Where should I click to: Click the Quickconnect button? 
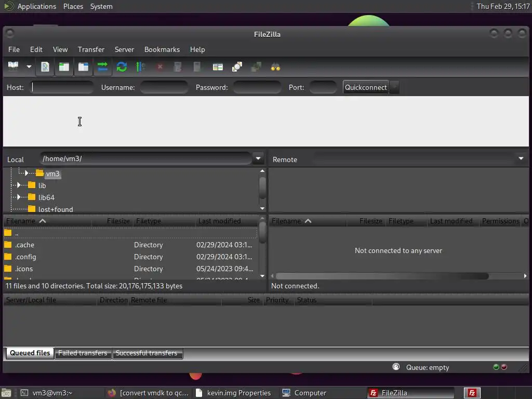(366, 87)
